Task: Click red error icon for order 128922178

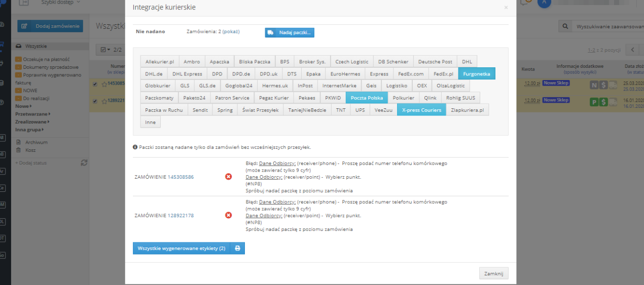Action: click(x=229, y=215)
